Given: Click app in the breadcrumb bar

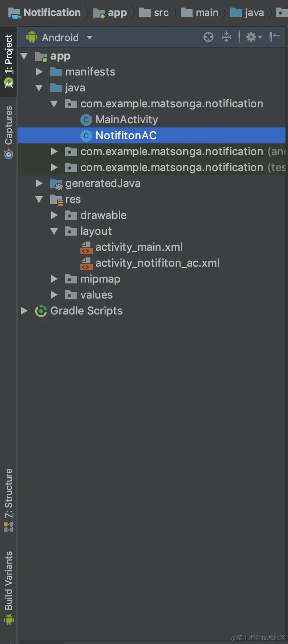Looking at the screenshot, I should (117, 13).
